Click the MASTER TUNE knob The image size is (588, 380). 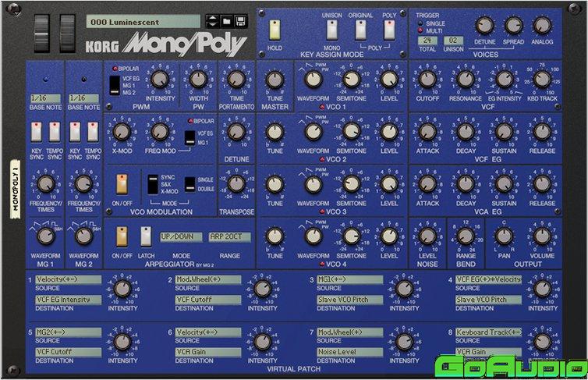tap(275, 80)
